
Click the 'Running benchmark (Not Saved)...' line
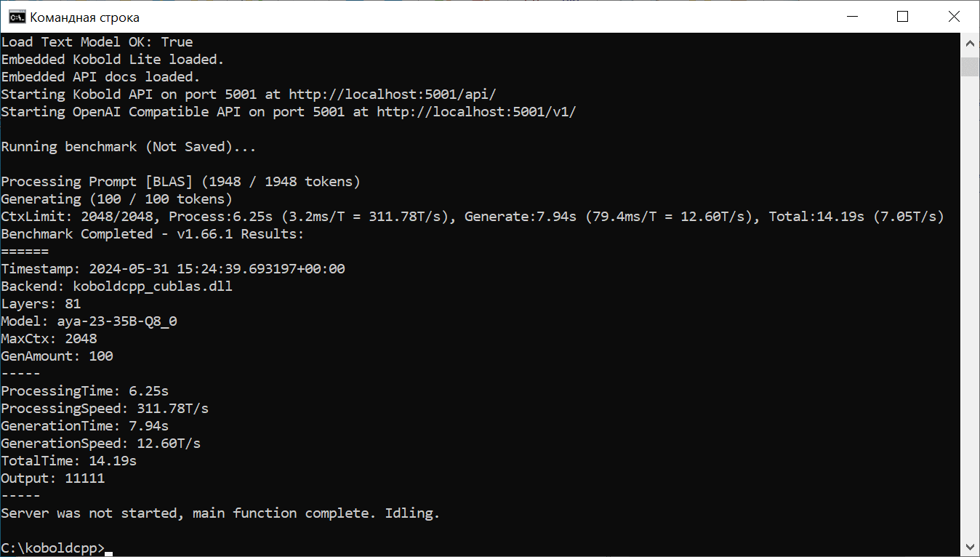pos(129,146)
